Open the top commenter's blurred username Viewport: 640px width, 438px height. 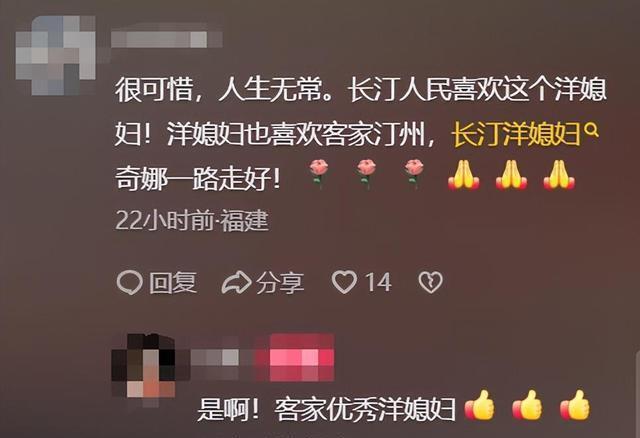(167, 40)
